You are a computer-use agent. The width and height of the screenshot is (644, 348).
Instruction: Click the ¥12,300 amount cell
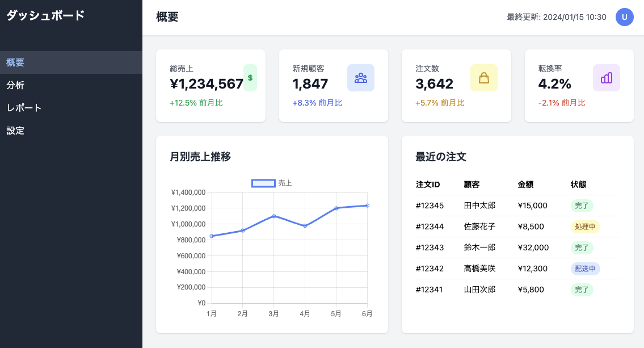533,269
